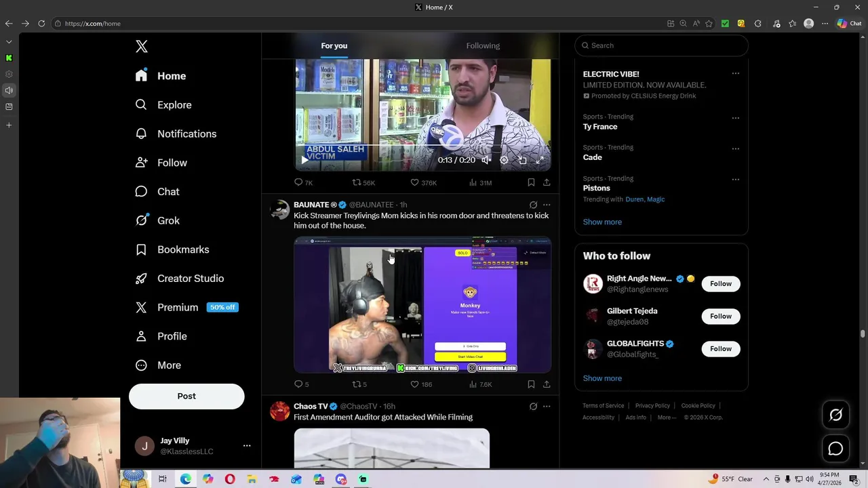Open Home from the sidebar
The height and width of the screenshot is (488, 868).
pos(161,76)
